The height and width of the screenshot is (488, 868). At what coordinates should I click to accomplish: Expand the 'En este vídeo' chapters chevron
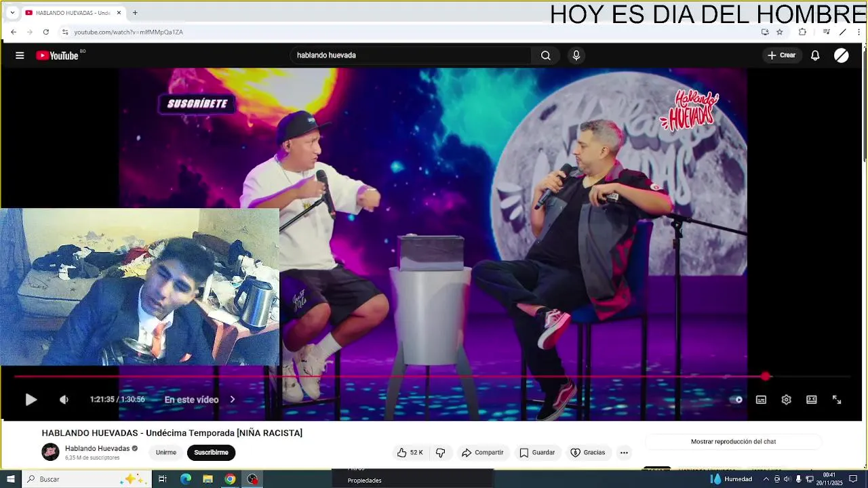pos(233,400)
